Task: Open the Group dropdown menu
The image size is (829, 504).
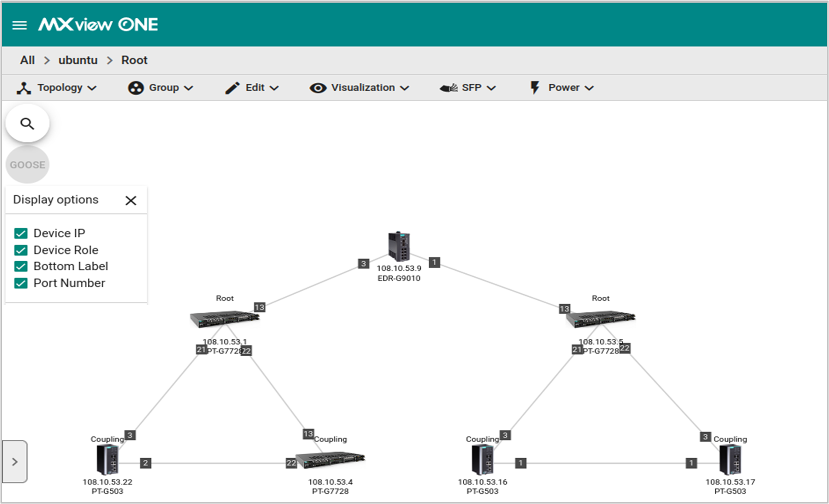Action: click(x=161, y=87)
